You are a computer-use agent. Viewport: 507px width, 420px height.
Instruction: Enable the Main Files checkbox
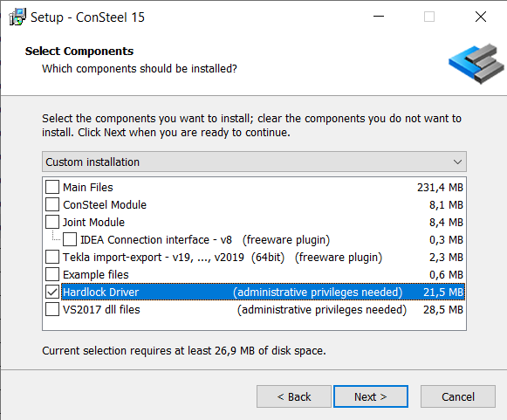(x=52, y=187)
